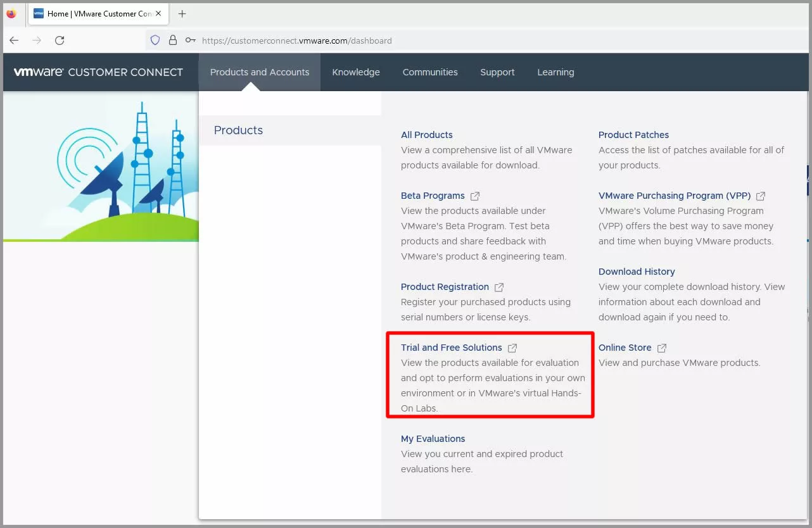Click external link icon beside Beta Programs
Screen dimensions: 812x528
475,196
